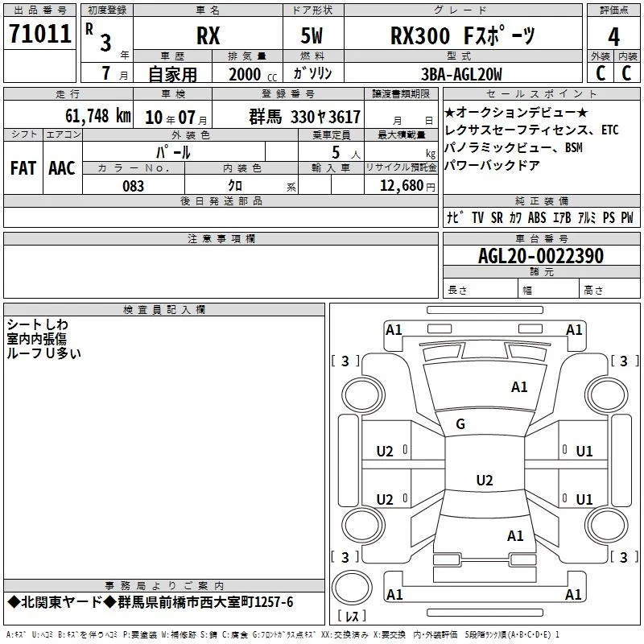This screenshot has width=644, height=644.
Task: Click the セールスポイント section header
Action: pyautogui.click(x=541, y=93)
